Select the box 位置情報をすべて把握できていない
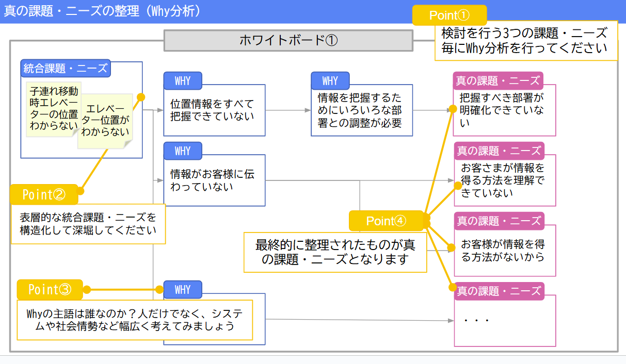Viewport: 626px width, 364px height. (x=214, y=110)
